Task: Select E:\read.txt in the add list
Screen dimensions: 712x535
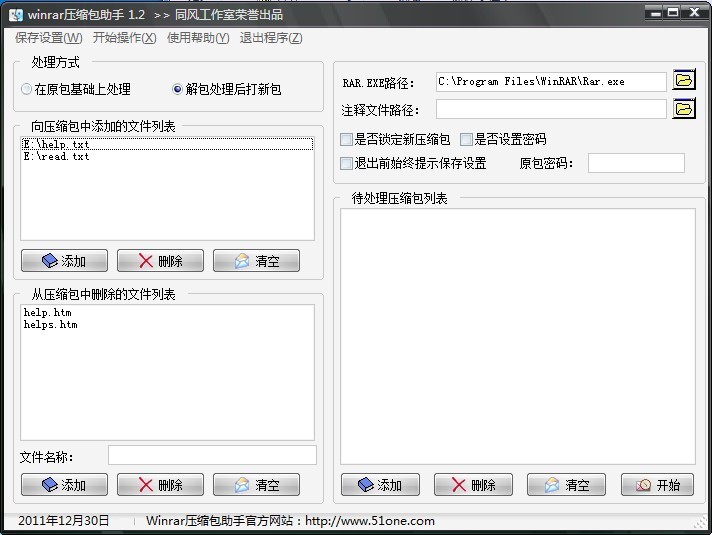Action: click(x=57, y=157)
